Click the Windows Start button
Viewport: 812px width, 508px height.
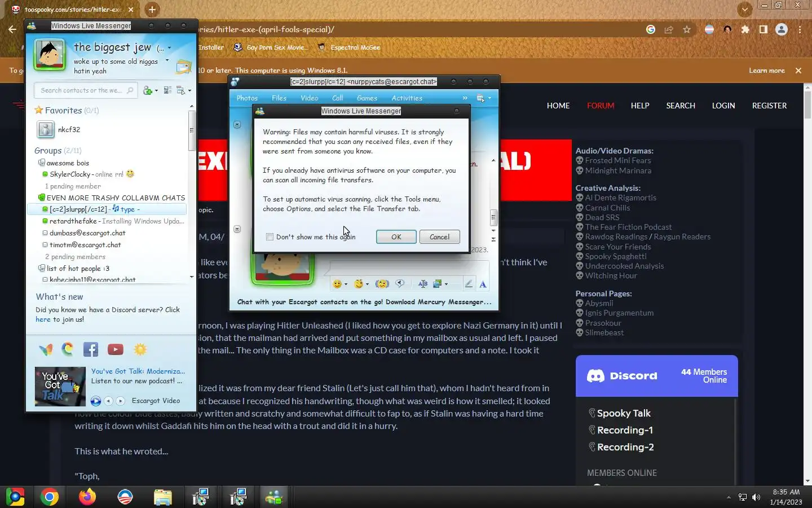pos(15,497)
